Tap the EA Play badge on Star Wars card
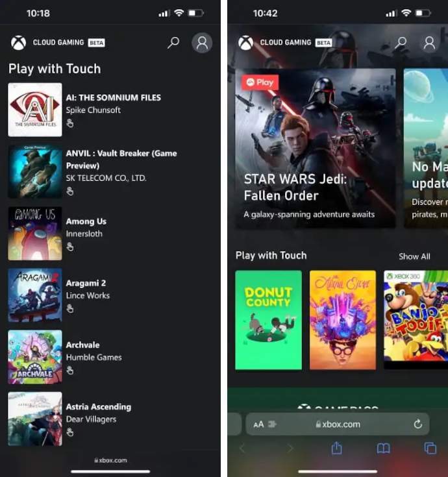Image resolution: width=448 pixels, height=477 pixels. tap(260, 82)
